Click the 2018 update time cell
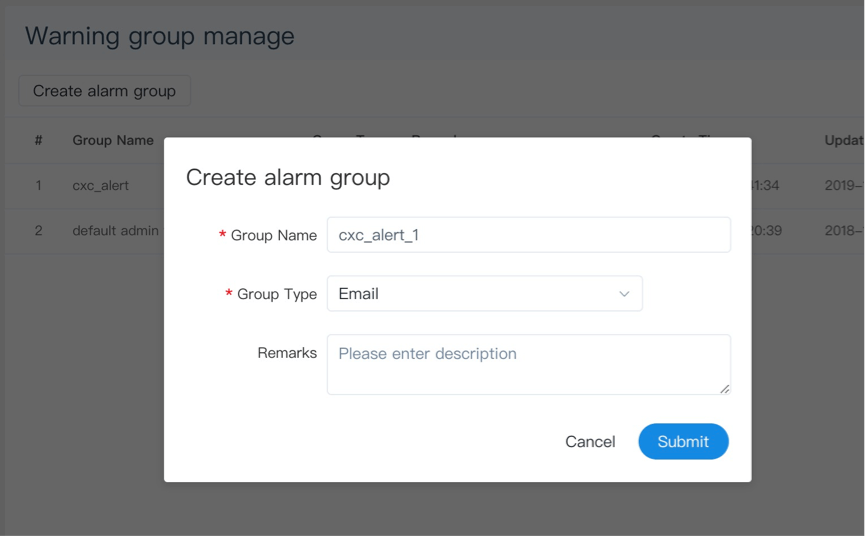This screenshot has height=536, width=865. (x=843, y=231)
